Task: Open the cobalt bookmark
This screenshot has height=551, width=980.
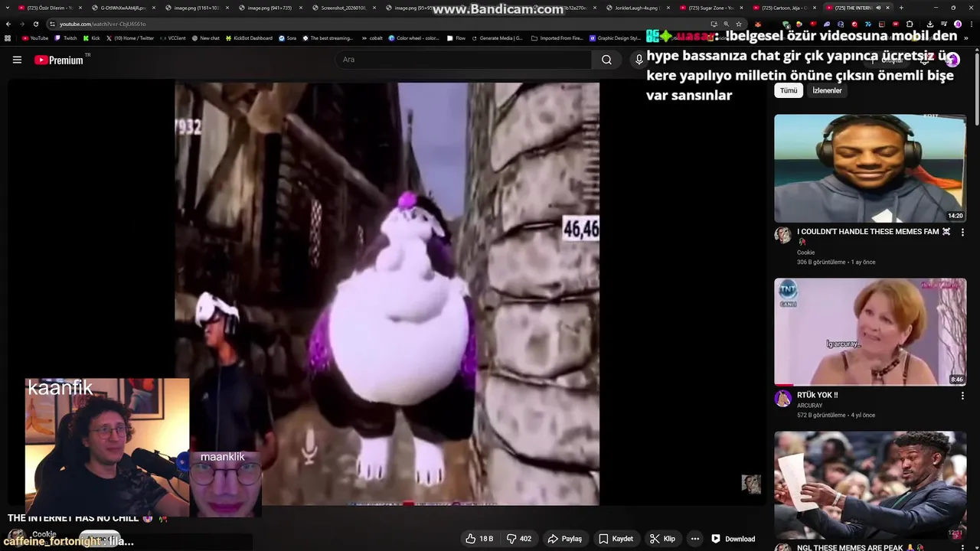Action: [371, 37]
